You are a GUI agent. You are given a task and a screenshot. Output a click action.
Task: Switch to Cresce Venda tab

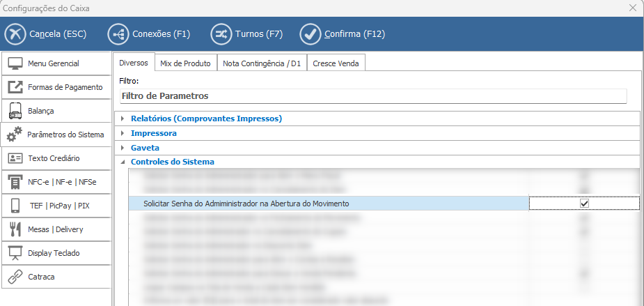[336, 63]
